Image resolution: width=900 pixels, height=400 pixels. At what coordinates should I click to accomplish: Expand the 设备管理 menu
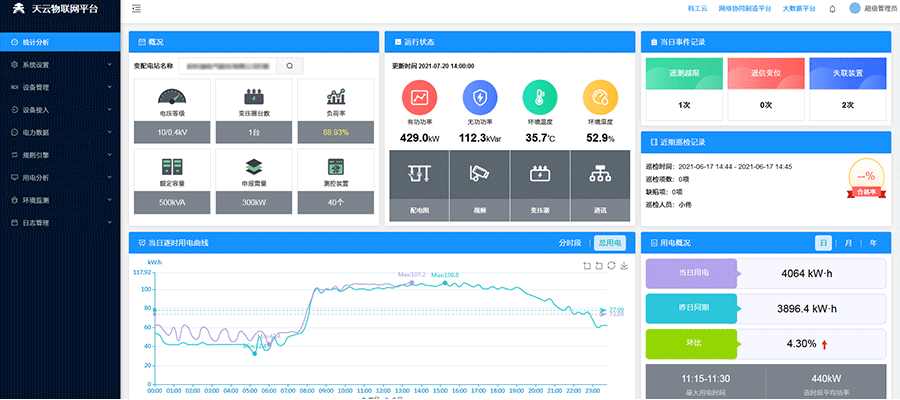pos(60,87)
